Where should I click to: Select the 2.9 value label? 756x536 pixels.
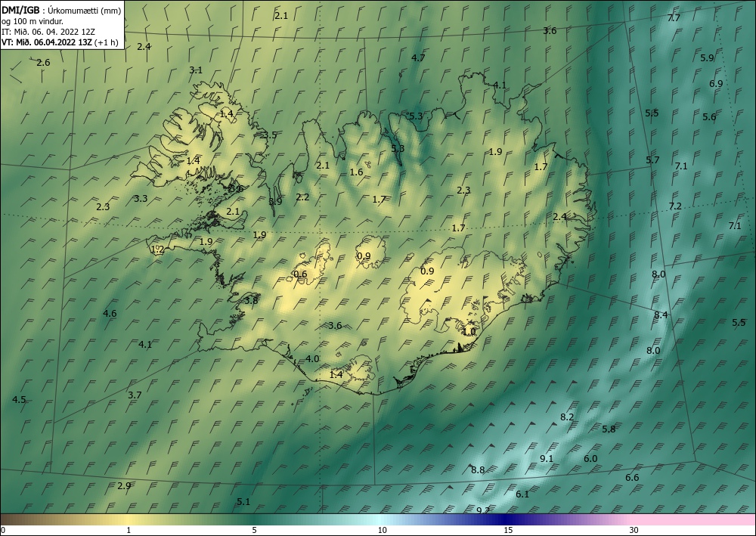125,485
